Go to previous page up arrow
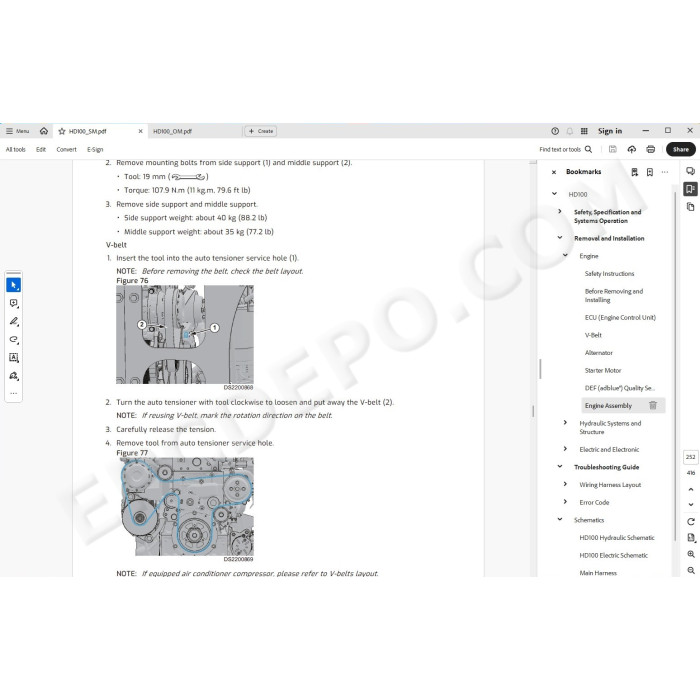The height and width of the screenshot is (700, 700). (x=691, y=490)
